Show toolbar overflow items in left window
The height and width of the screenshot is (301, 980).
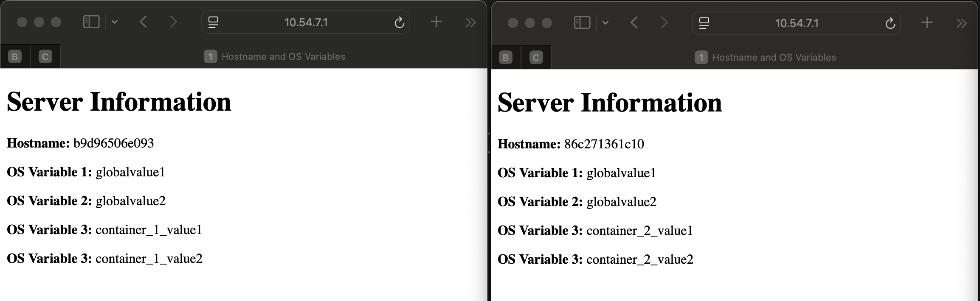point(470,22)
